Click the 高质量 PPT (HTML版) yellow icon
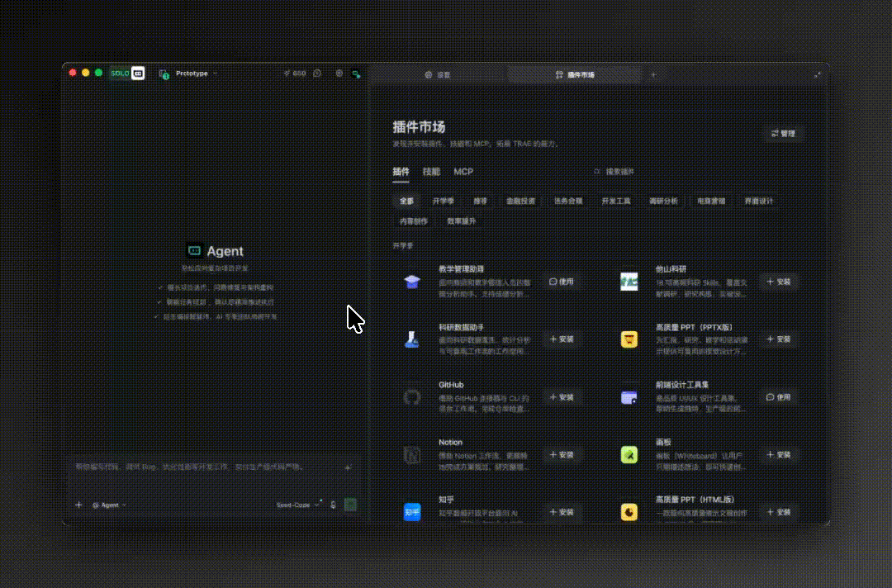892x588 pixels. 629,512
